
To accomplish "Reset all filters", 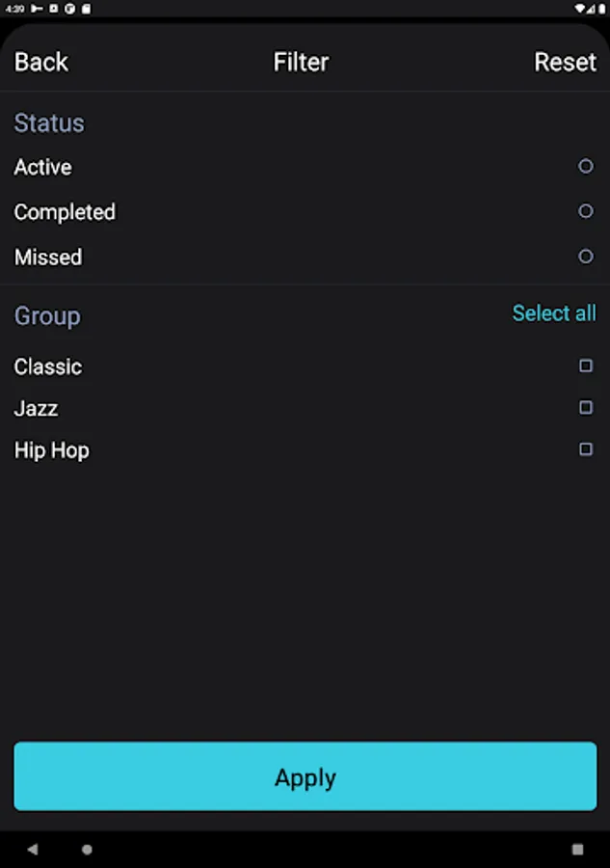I will (566, 62).
